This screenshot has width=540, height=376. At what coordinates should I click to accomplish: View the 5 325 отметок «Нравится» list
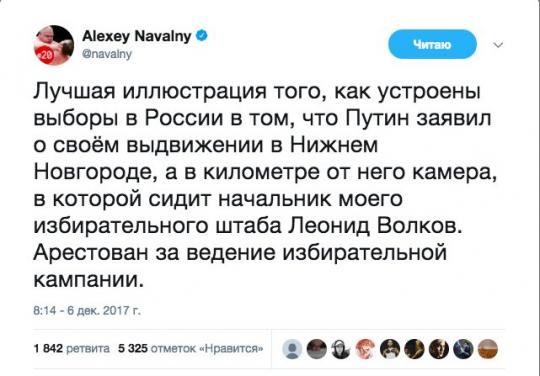coord(191,348)
